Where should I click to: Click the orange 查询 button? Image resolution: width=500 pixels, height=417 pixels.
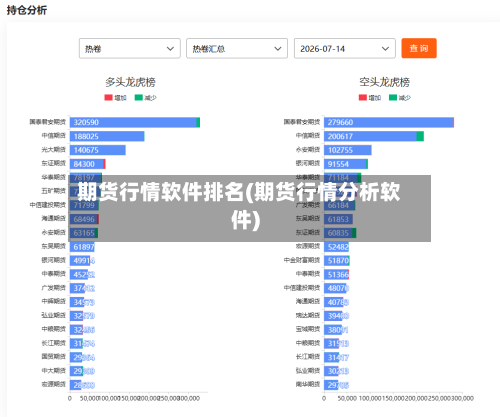coord(419,48)
